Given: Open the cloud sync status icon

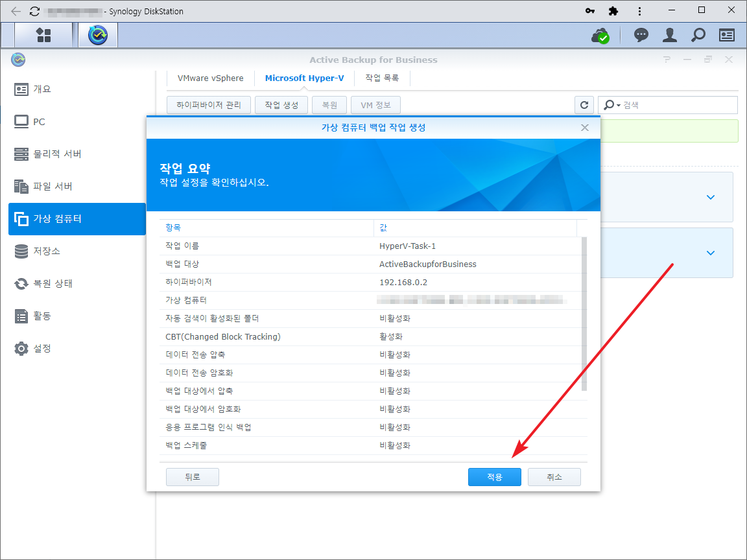Looking at the screenshot, I should 600,35.
